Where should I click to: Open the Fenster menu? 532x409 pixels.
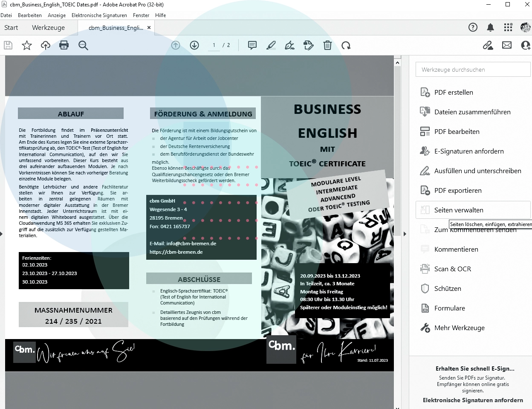coord(141,15)
